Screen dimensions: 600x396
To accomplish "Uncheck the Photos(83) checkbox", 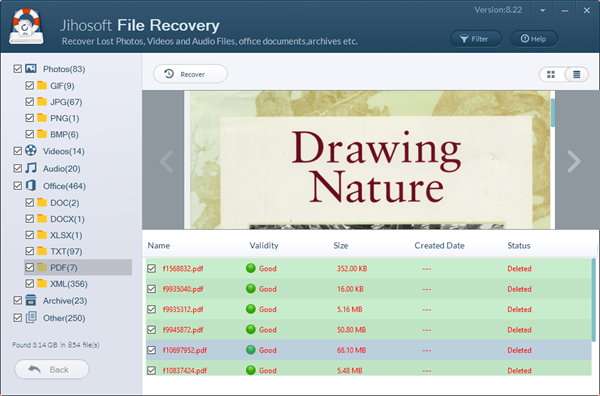I will pos(18,69).
